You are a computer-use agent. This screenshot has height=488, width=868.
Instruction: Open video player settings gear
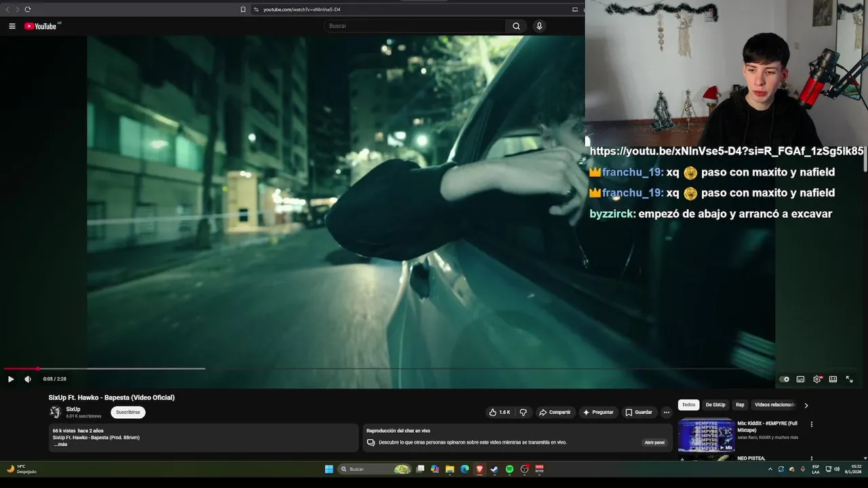(817, 379)
